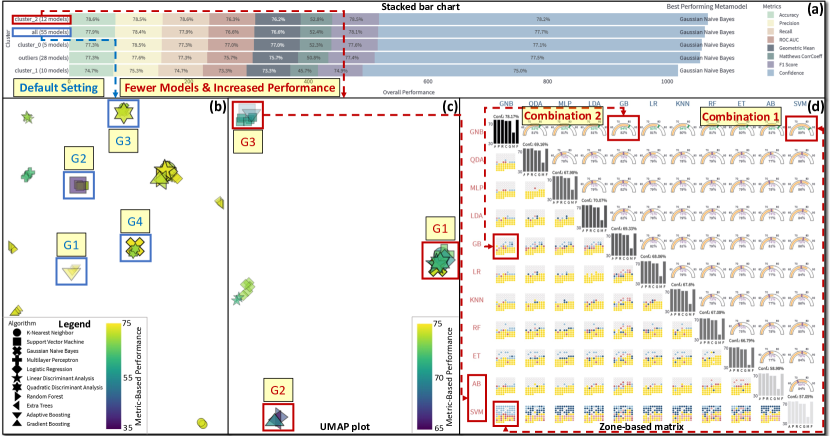Open the SVM diagonal bar chart cell
Viewport: 830px width, 436px height.
click(x=800, y=413)
